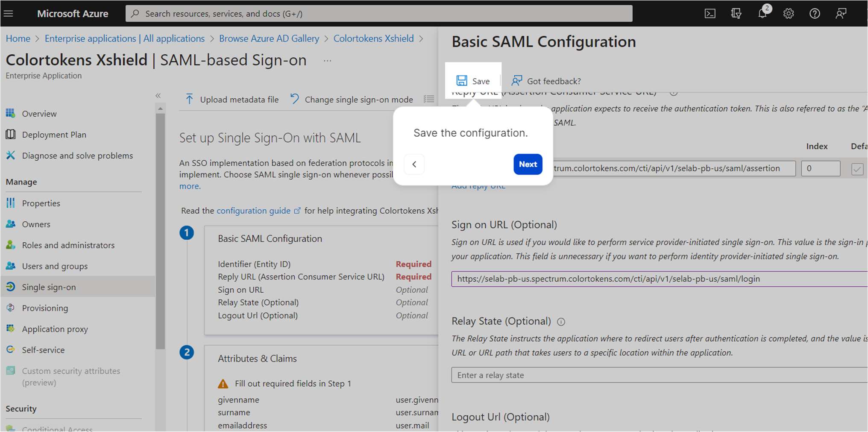Screen dimensions: 868x432
Task: Open Azure Cloud Shell from the top bar
Action: (x=710, y=13)
